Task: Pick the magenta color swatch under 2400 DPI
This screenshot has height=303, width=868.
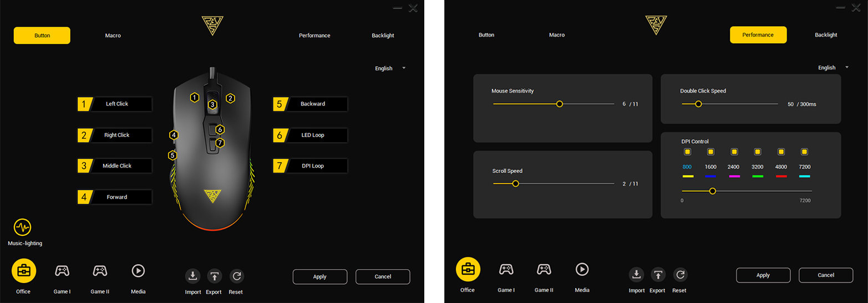Action: 734,176
